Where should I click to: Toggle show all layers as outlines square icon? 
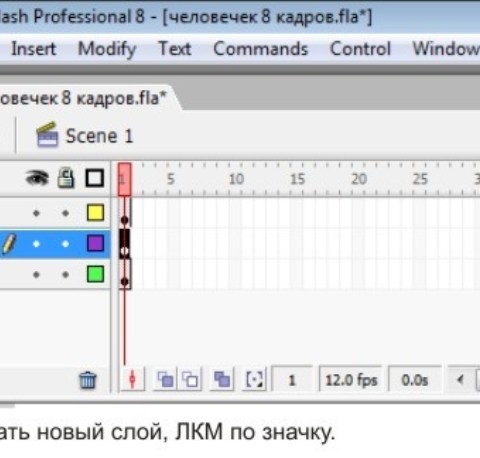(x=95, y=178)
